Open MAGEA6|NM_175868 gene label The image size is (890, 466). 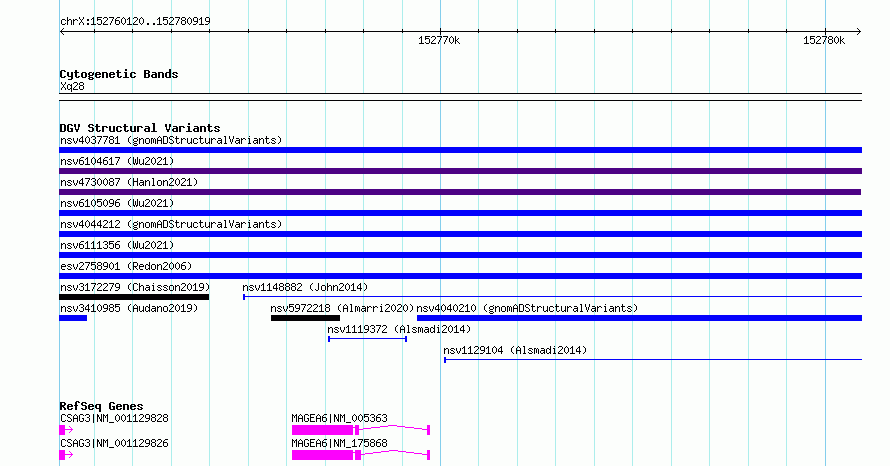pos(339,443)
